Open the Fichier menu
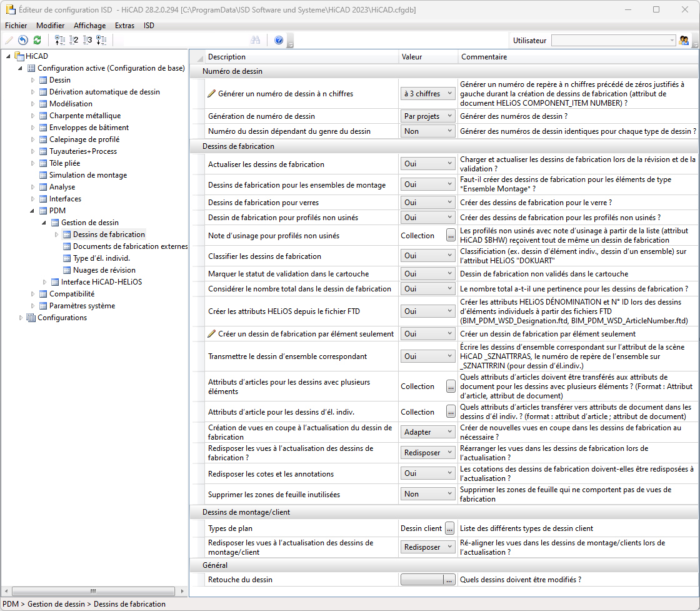 (x=16, y=26)
